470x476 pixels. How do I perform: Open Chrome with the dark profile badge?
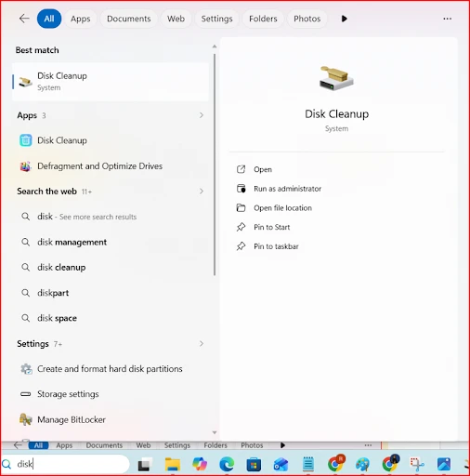coord(390,463)
